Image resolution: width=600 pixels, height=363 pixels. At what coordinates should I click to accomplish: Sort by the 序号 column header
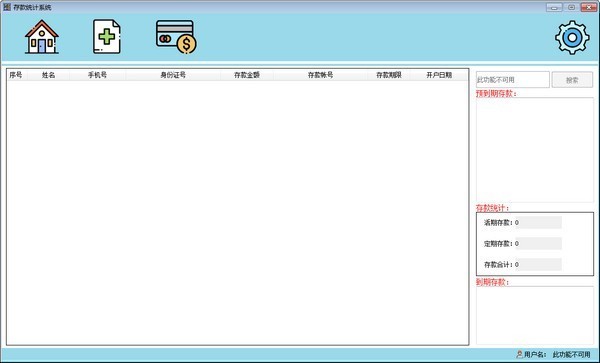coord(17,75)
